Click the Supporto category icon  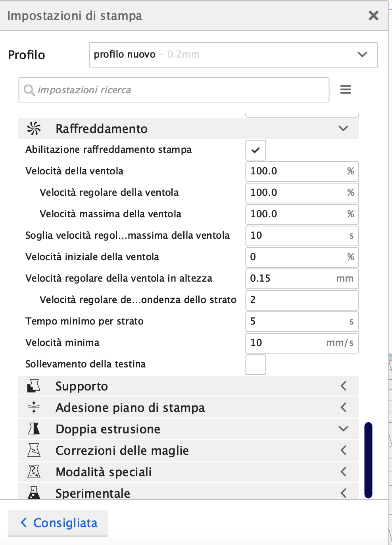point(34,386)
